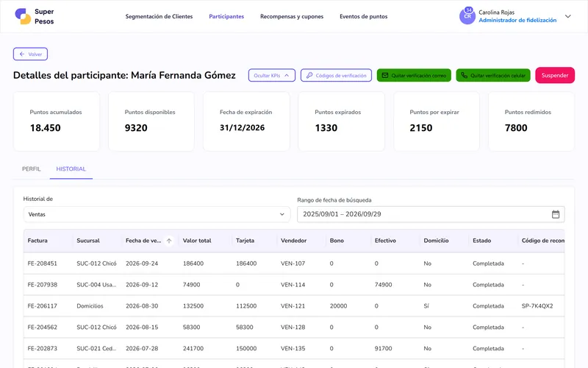Navigate to Eventos de puntos
588x368 pixels.
(x=363, y=16)
